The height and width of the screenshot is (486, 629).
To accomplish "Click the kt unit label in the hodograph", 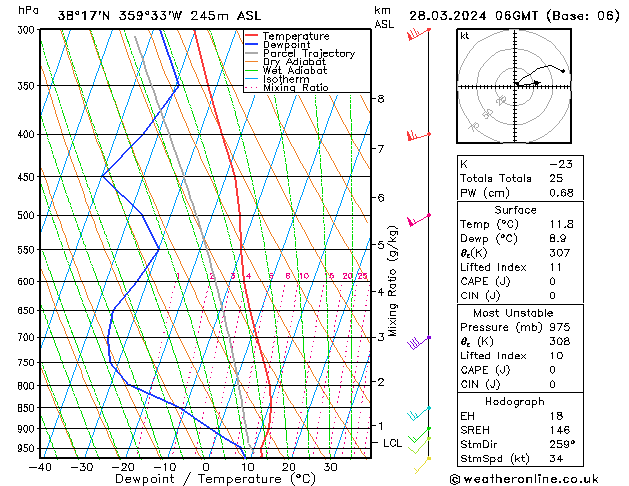I will [465, 36].
